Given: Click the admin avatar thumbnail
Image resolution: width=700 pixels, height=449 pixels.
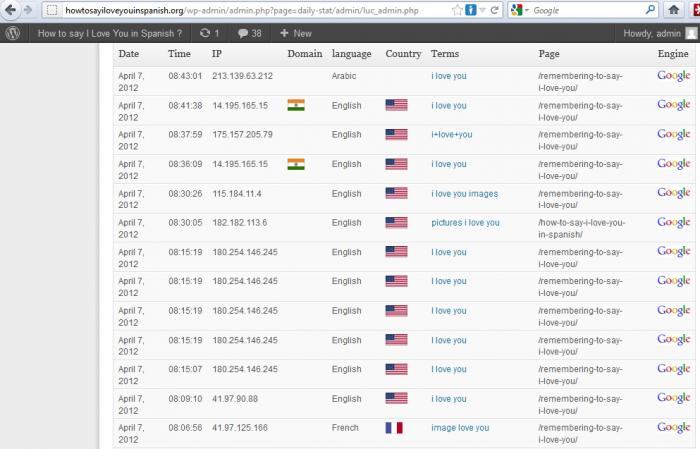Looking at the screenshot, I should [691, 33].
